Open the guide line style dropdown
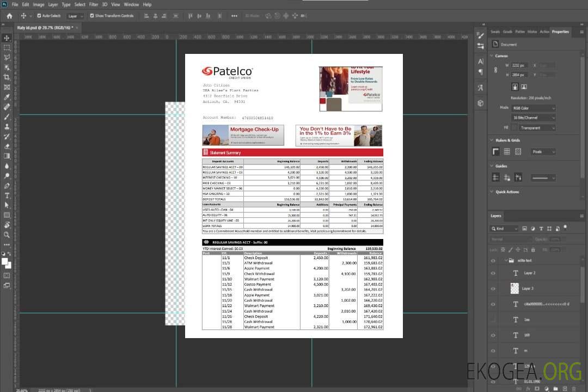 pos(543,178)
